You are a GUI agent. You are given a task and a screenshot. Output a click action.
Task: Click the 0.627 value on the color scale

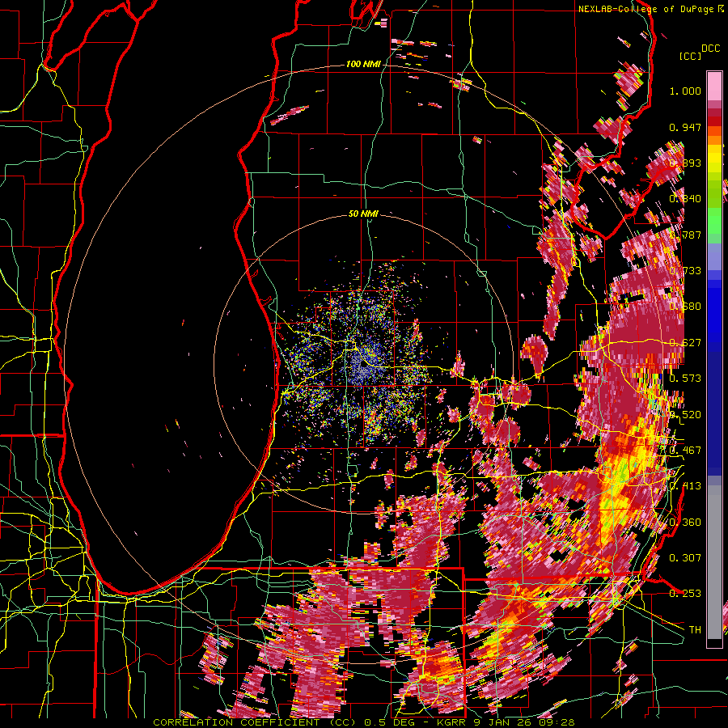685,342
